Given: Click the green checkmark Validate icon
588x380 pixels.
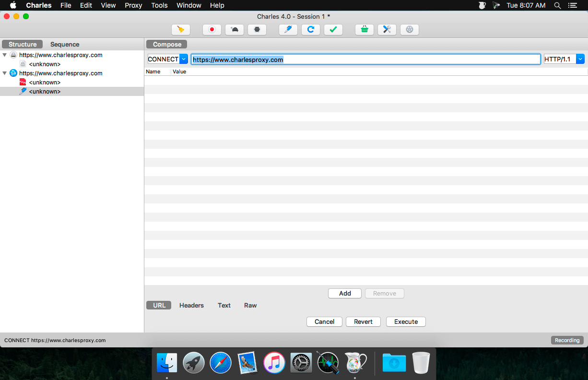Looking at the screenshot, I should point(333,30).
